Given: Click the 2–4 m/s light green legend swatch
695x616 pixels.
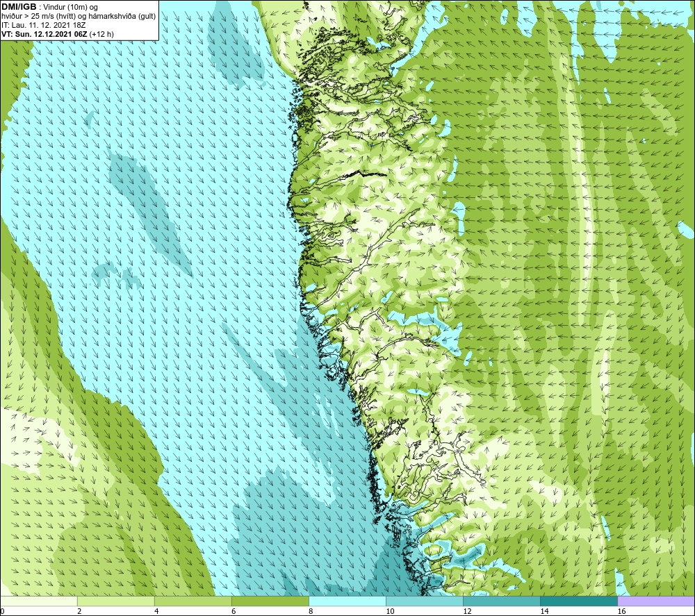Looking at the screenshot, I should click(x=116, y=601).
